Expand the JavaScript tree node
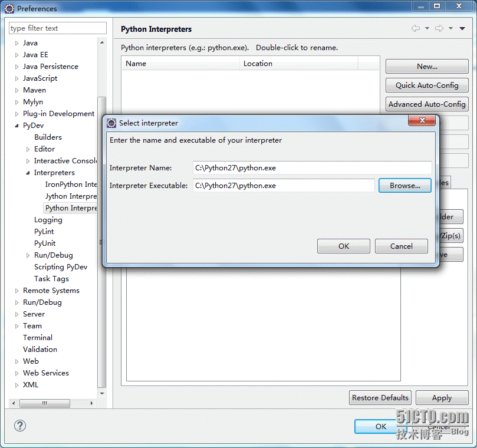Screen dimensions: 477x448 click(17, 79)
